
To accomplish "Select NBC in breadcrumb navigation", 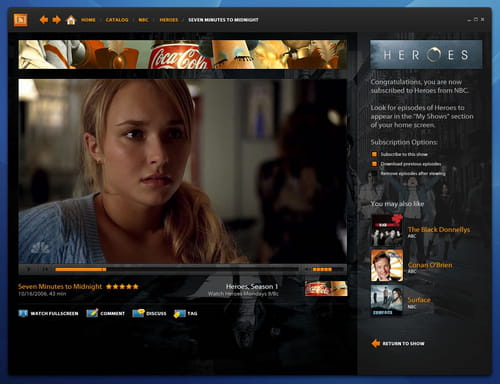I will tap(143, 20).
